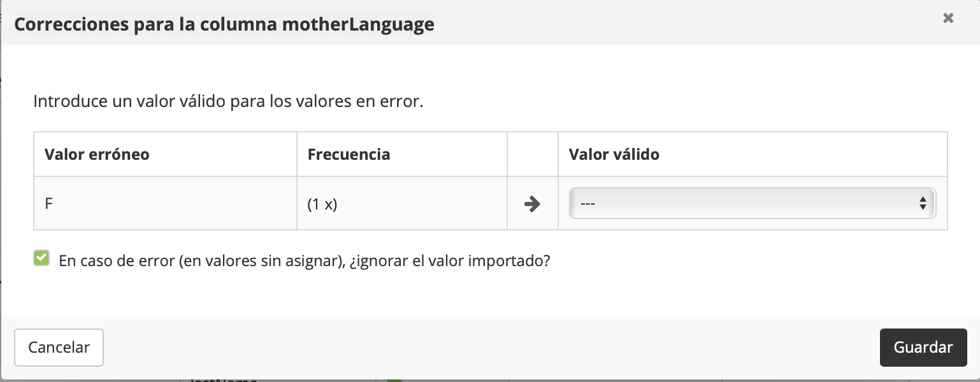The image size is (980, 382).
Task: Click the lastName row behind the dialog
Action: [223, 379]
